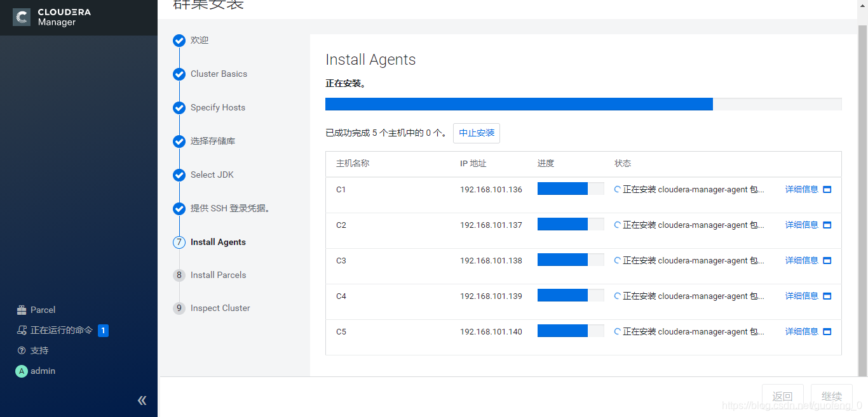Select the Install Agents step label
The height and width of the screenshot is (417, 868).
click(x=218, y=242)
